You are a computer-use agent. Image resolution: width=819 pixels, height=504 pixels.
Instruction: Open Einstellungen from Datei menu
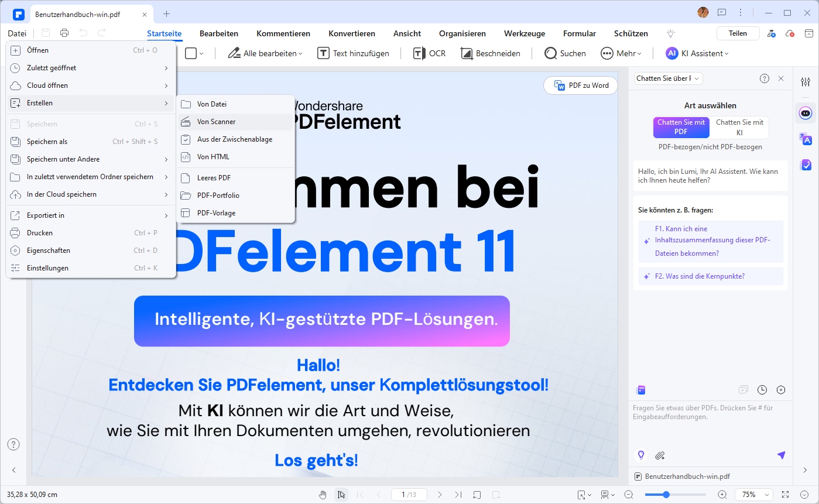[90, 268]
